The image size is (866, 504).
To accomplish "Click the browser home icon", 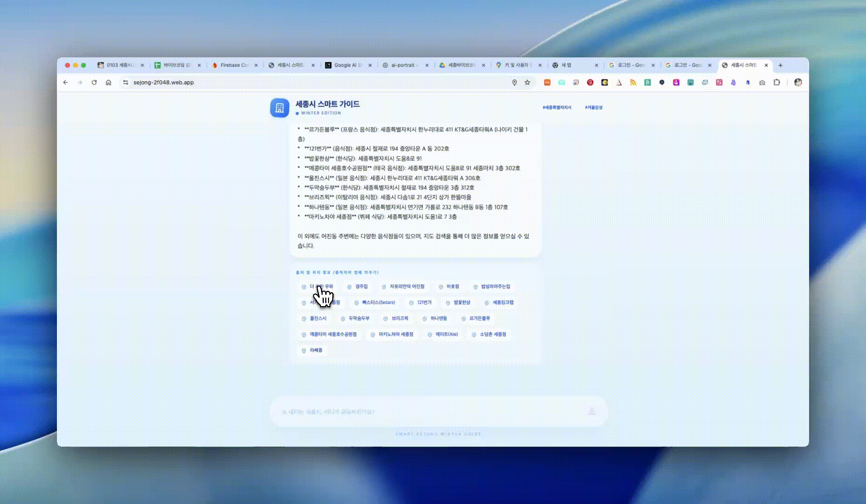I will (x=108, y=83).
